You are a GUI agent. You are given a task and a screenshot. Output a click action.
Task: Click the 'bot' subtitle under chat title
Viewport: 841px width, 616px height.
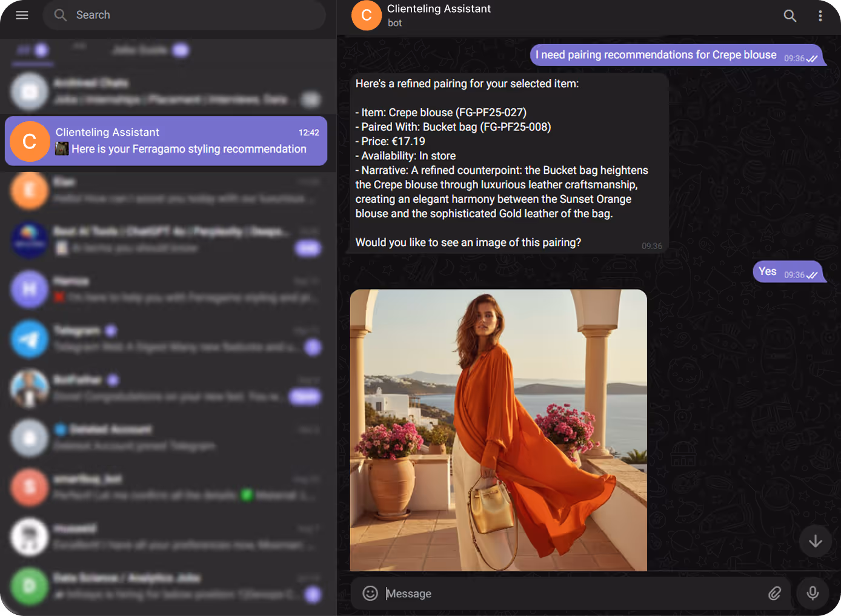pos(395,23)
